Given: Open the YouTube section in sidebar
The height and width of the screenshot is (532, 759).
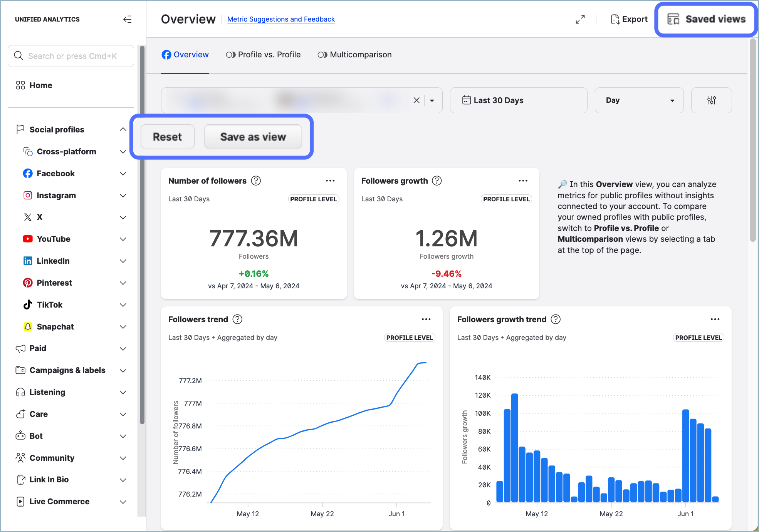Looking at the screenshot, I should click(54, 239).
